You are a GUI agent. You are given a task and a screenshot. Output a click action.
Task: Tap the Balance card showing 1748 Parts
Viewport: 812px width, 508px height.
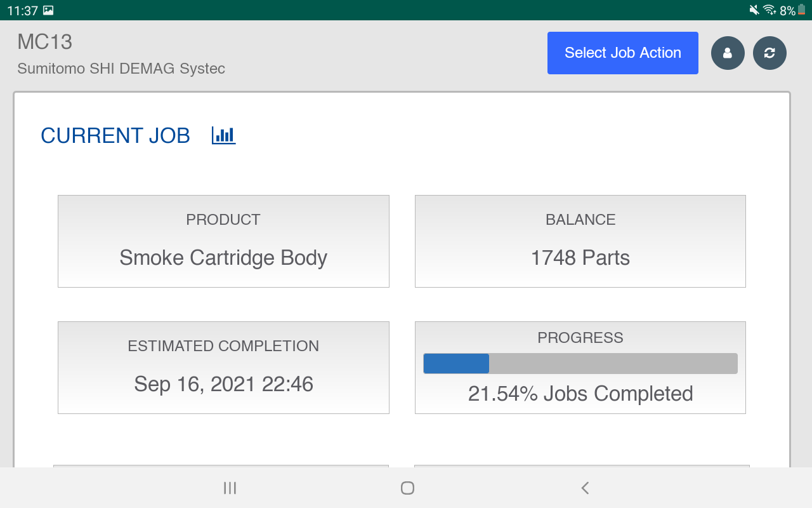[580, 241]
